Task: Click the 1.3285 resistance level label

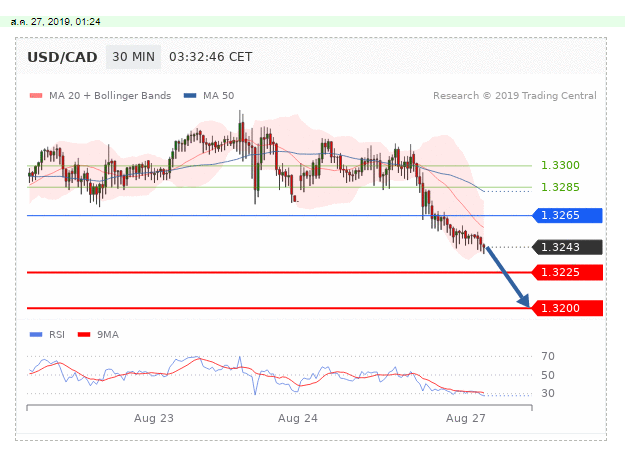Action: click(x=560, y=187)
